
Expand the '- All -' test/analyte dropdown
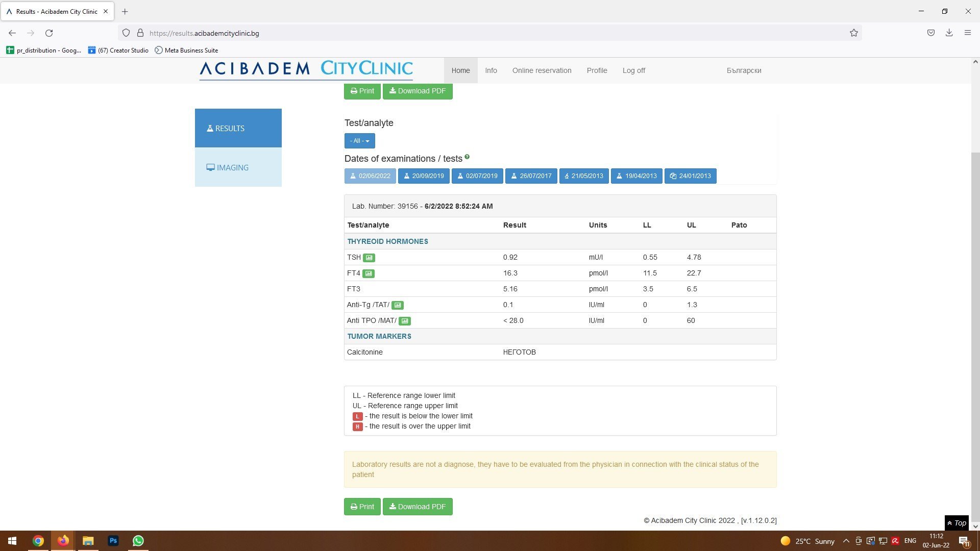pyautogui.click(x=359, y=141)
